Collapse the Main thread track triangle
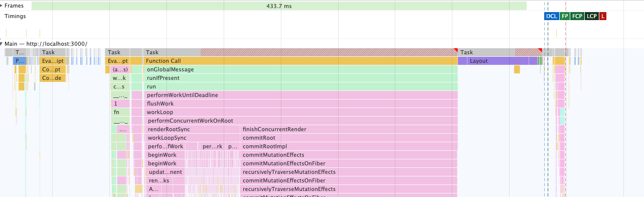 coord(2,44)
